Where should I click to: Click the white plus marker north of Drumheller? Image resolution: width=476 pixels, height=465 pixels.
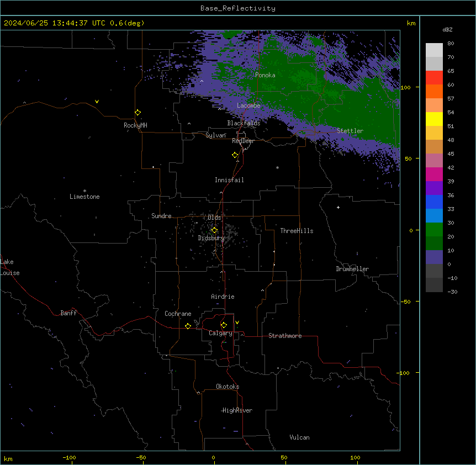(x=338, y=207)
